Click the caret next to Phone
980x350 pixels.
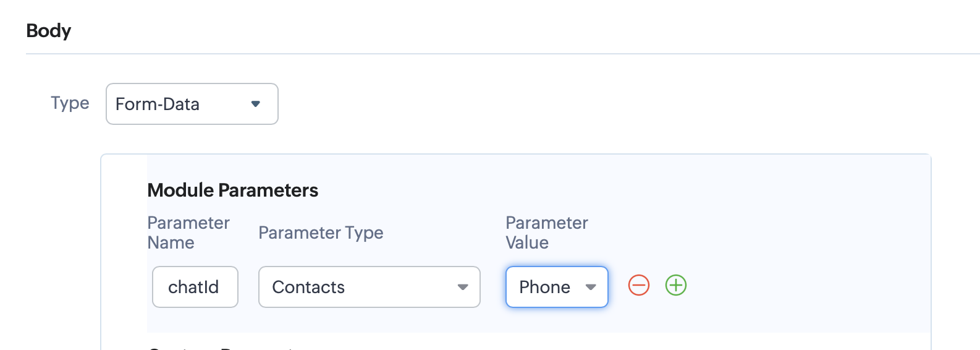(591, 287)
